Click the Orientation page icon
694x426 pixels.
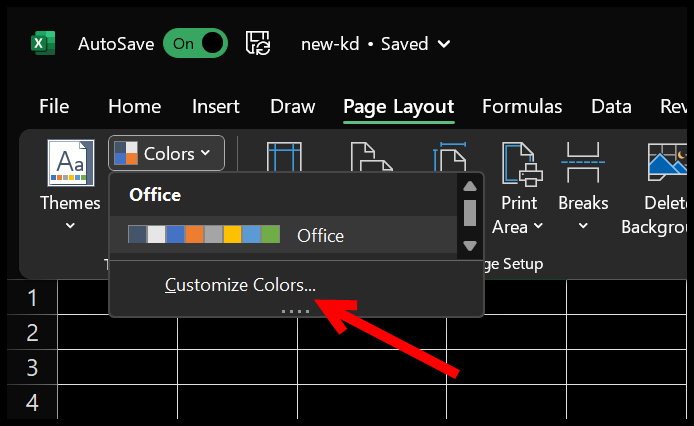point(371,156)
